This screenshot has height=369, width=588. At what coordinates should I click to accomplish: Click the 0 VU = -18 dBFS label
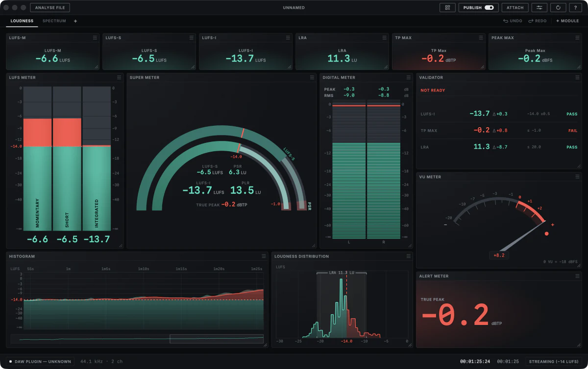click(561, 262)
